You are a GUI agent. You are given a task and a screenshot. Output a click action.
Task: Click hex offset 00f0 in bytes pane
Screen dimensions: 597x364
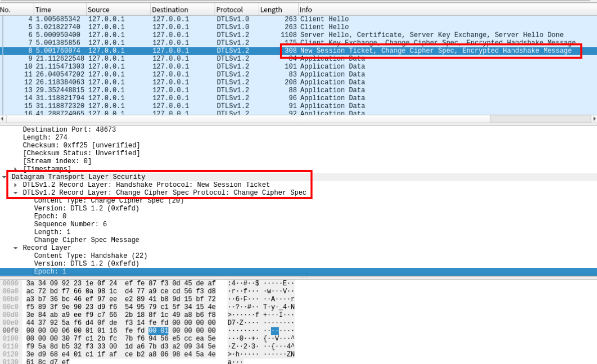(x=11, y=331)
